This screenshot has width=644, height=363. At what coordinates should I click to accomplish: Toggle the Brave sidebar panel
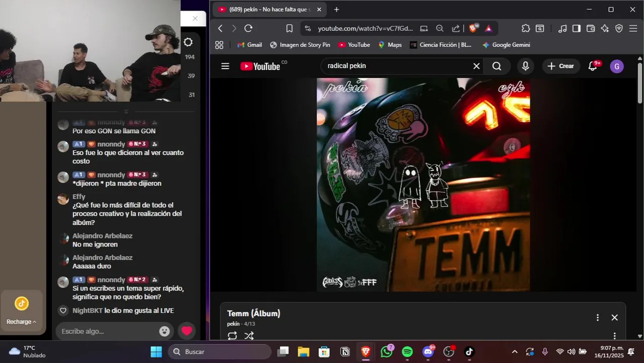click(x=576, y=29)
